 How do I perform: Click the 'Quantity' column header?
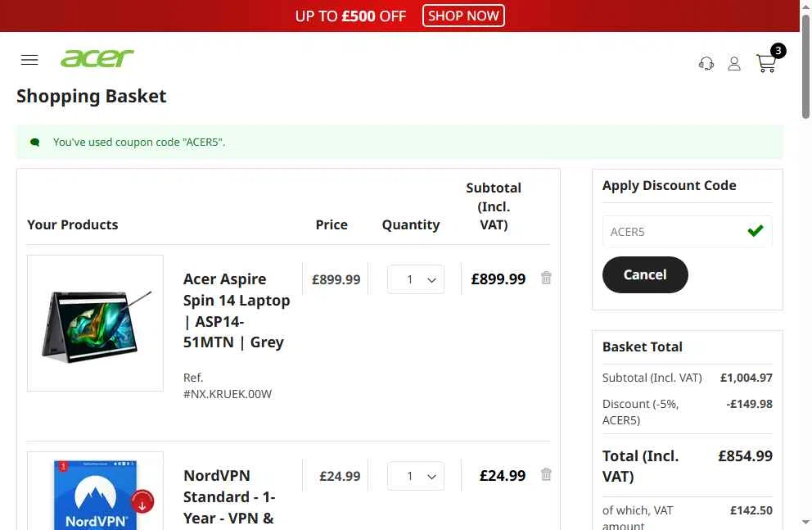click(x=411, y=224)
